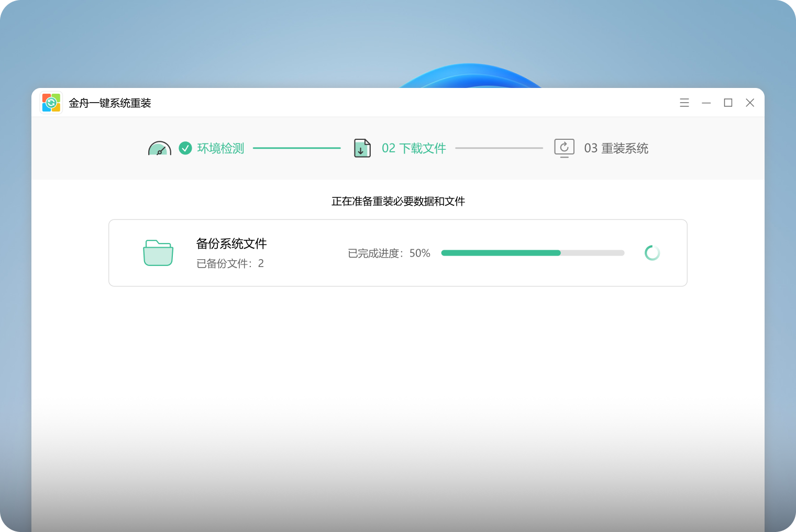
Task: Click the green checkmark beside 环境检测
Action: point(185,148)
